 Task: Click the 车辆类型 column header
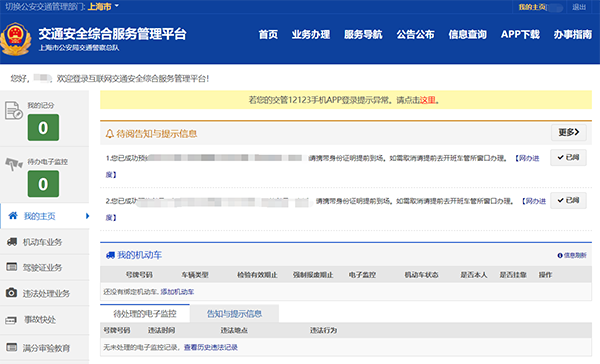click(x=195, y=274)
